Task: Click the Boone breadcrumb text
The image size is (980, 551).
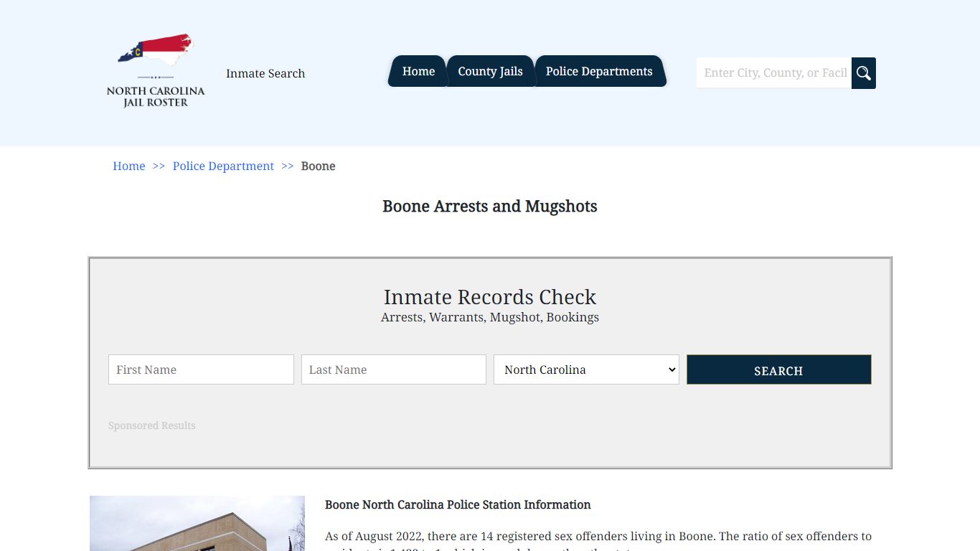Action: [318, 166]
